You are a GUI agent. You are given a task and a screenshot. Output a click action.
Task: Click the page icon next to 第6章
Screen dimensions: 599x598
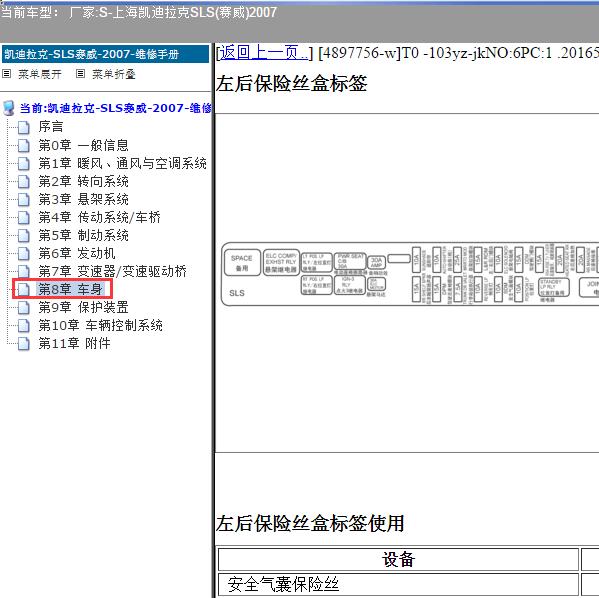[24, 253]
